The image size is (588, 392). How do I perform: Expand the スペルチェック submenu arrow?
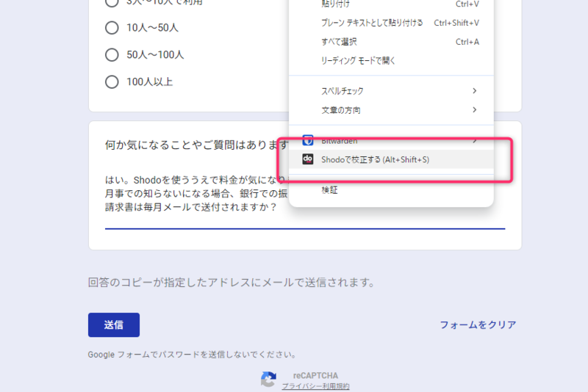coord(474,90)
